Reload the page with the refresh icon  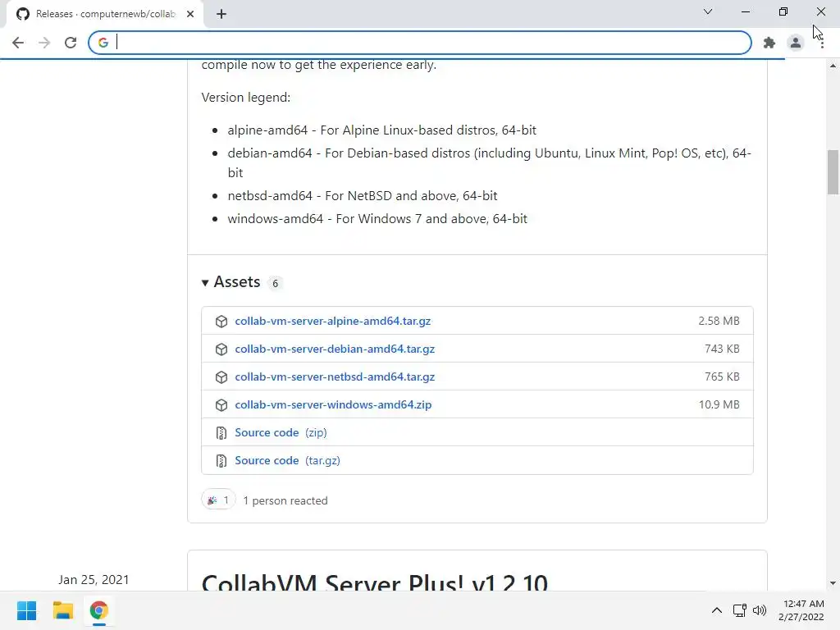(x=71, y=43)
